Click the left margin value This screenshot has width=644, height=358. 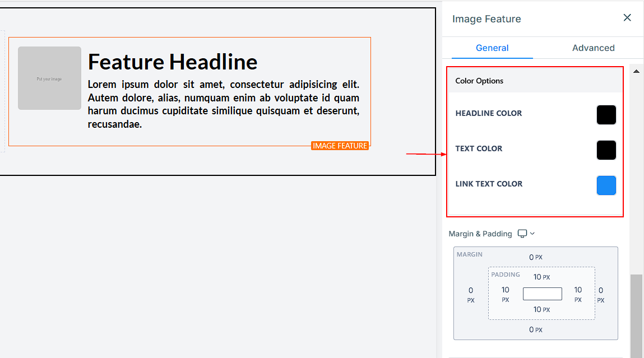click(x=471, y=290)
